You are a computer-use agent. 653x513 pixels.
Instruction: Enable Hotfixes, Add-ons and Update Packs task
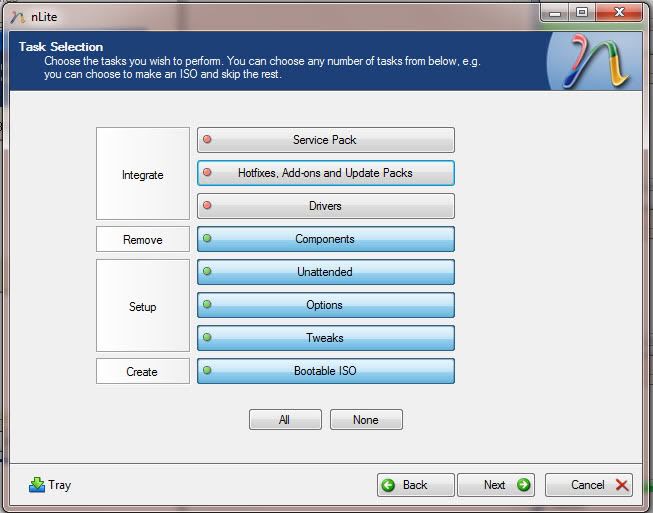pyautogui.click(x=326, y=173)
